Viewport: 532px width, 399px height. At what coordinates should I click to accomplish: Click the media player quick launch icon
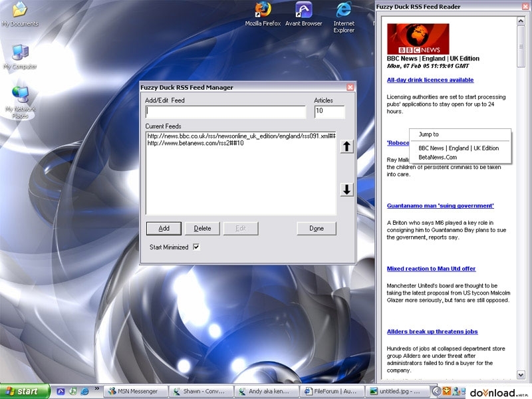(x=72, y=391)
